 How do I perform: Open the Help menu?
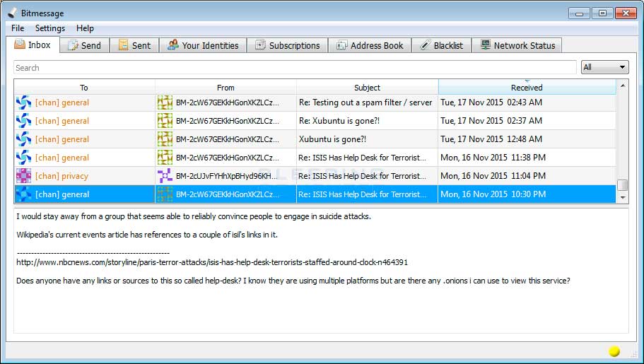(85, 28)
